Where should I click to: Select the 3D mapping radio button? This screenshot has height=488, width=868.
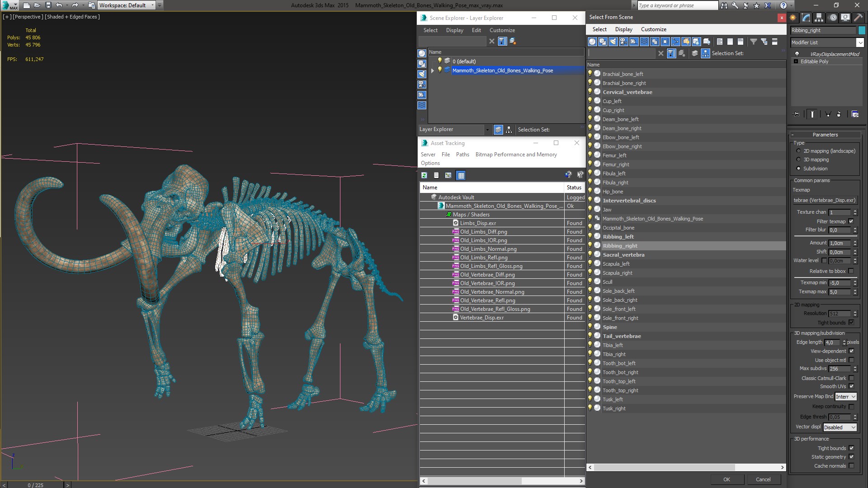pos(798,160)
